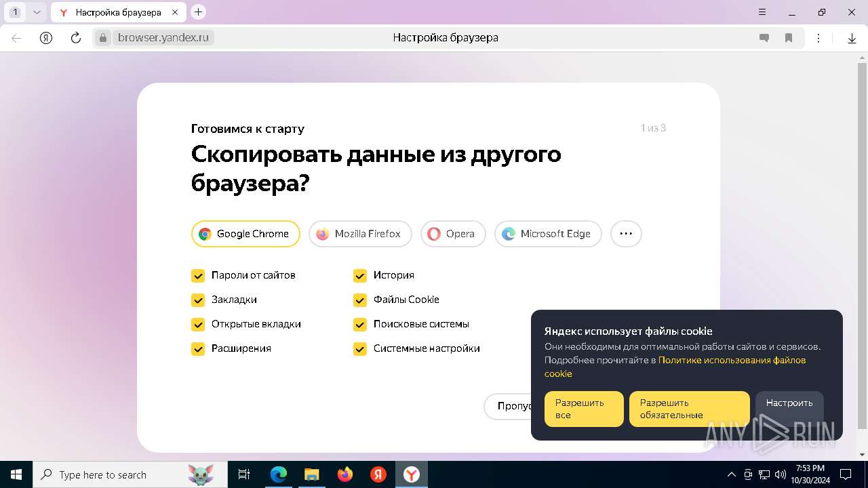
Task: Launch Firefox from the taskbar
Action: 345,474
